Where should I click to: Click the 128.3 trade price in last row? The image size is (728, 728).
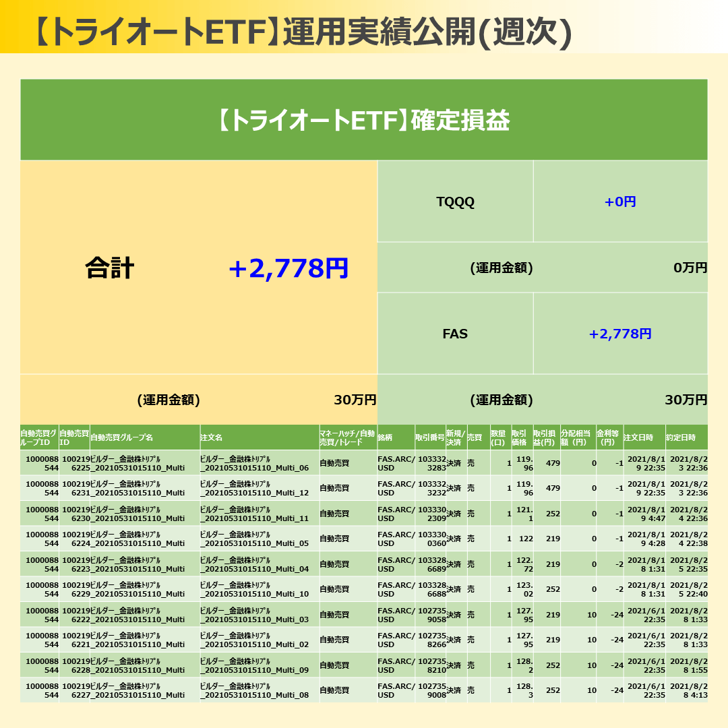tap(523, 690)
